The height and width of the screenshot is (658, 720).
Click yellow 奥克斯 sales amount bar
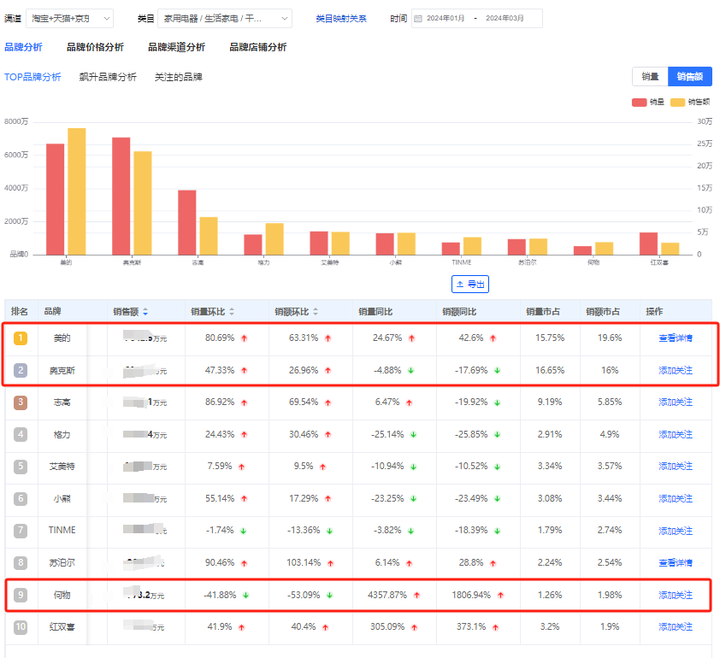(143, 203)
